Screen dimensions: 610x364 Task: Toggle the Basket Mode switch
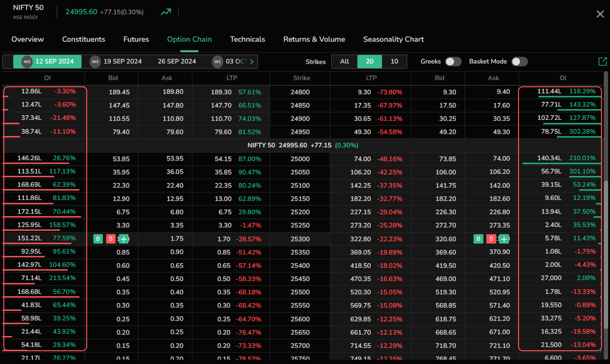519,62
